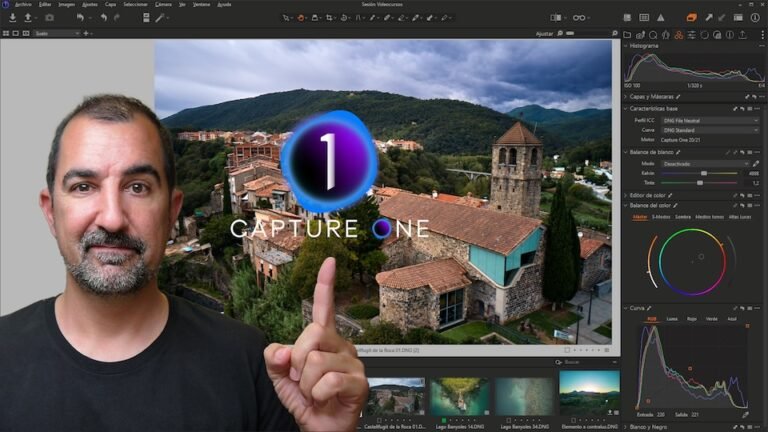768x432 pixels.
Task: Switch the viewer to grid view
Action: coord(6,33)
